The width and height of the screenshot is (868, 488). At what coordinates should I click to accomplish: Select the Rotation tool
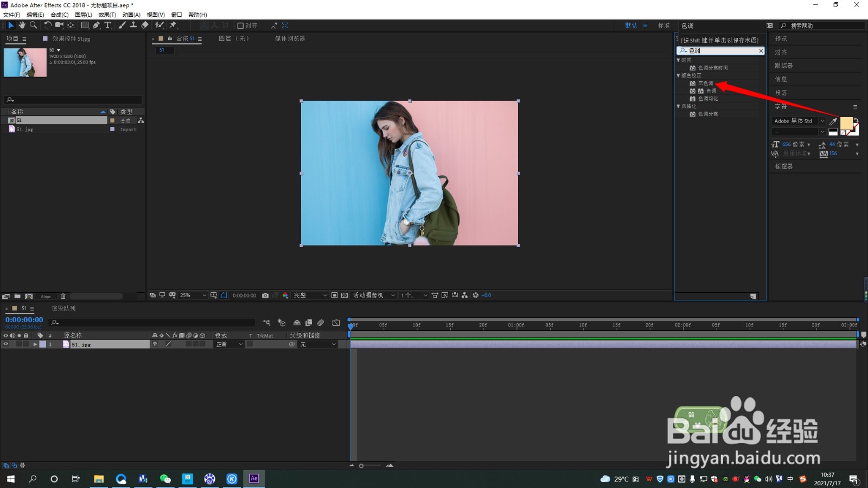click(48, 25)
